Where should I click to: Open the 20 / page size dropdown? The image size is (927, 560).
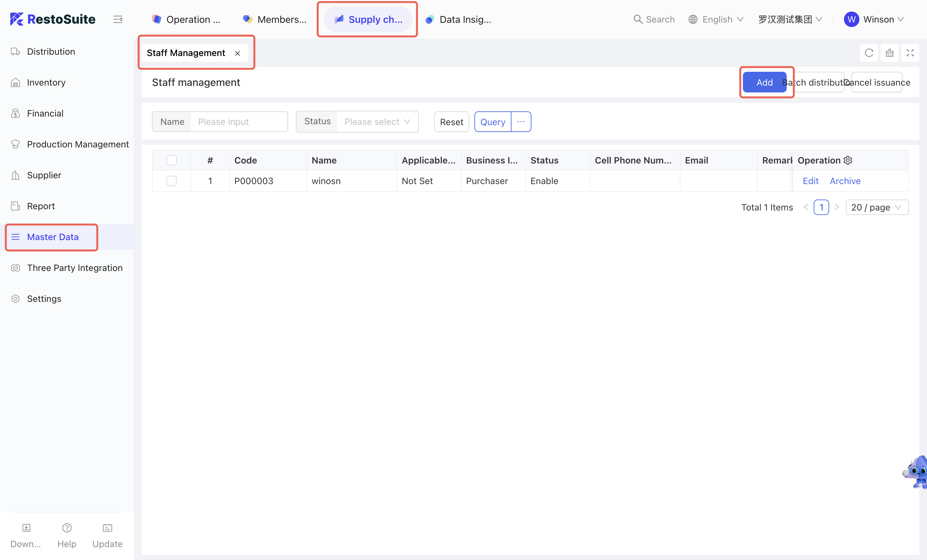[876, 207]
